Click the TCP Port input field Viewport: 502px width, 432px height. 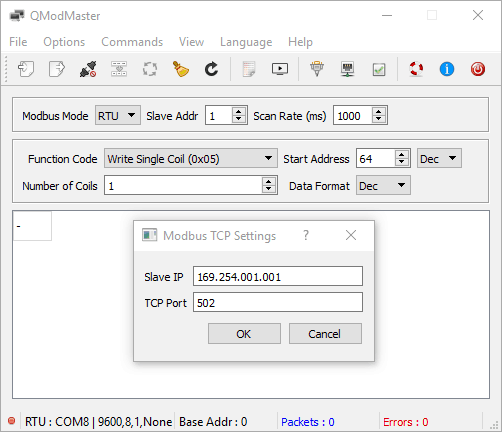coord(278,302)
